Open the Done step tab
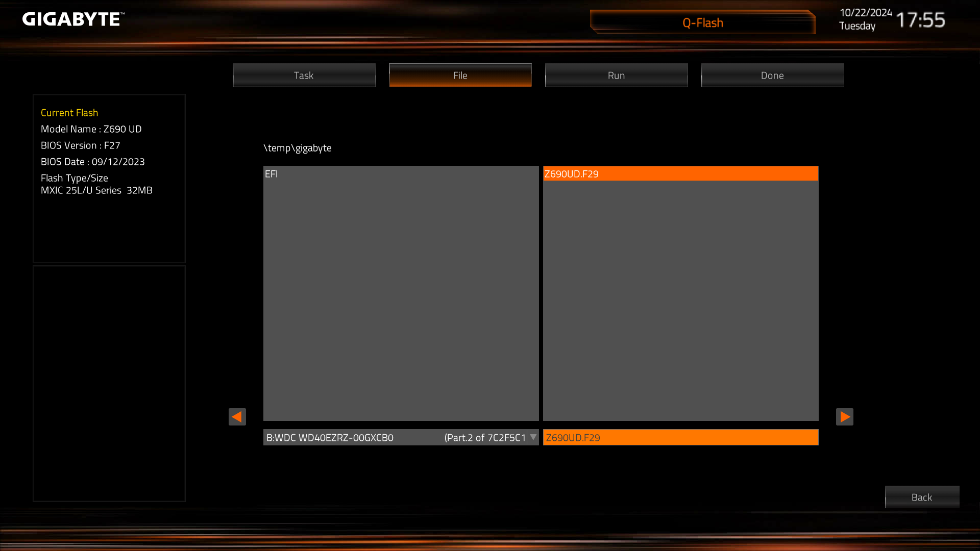 tap(772, 76)
